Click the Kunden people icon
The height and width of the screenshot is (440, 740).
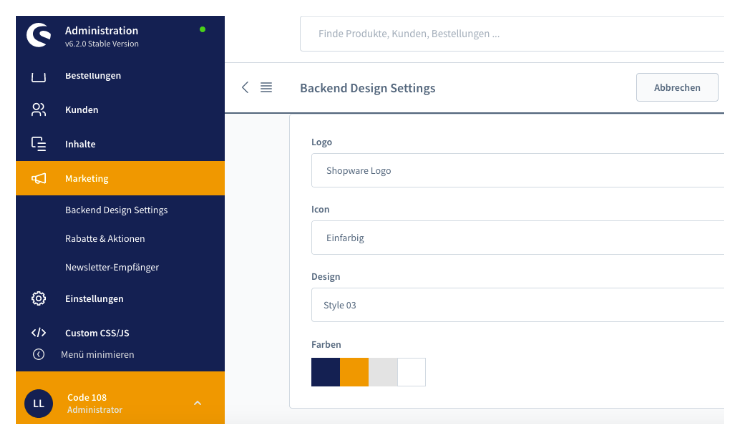pyautogui.click(x=39, y=110)
